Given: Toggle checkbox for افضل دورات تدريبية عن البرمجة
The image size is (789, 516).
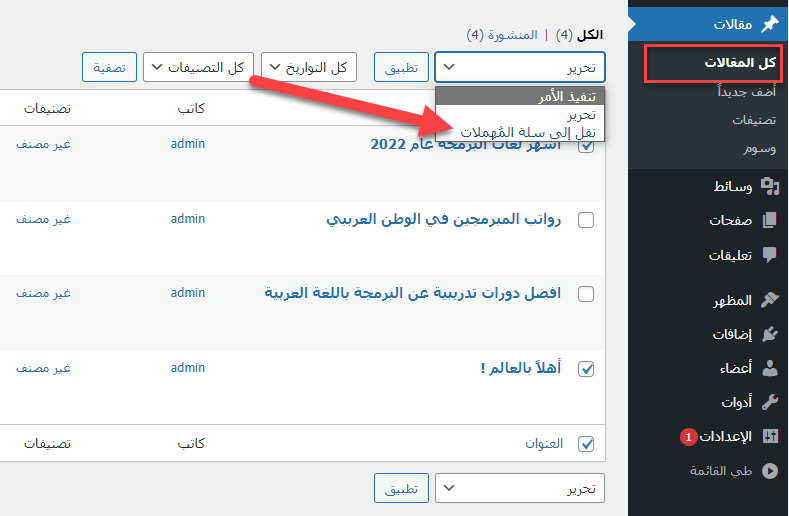Looking at the screenshot, I should pyautogui.click(x=586, y=294).
